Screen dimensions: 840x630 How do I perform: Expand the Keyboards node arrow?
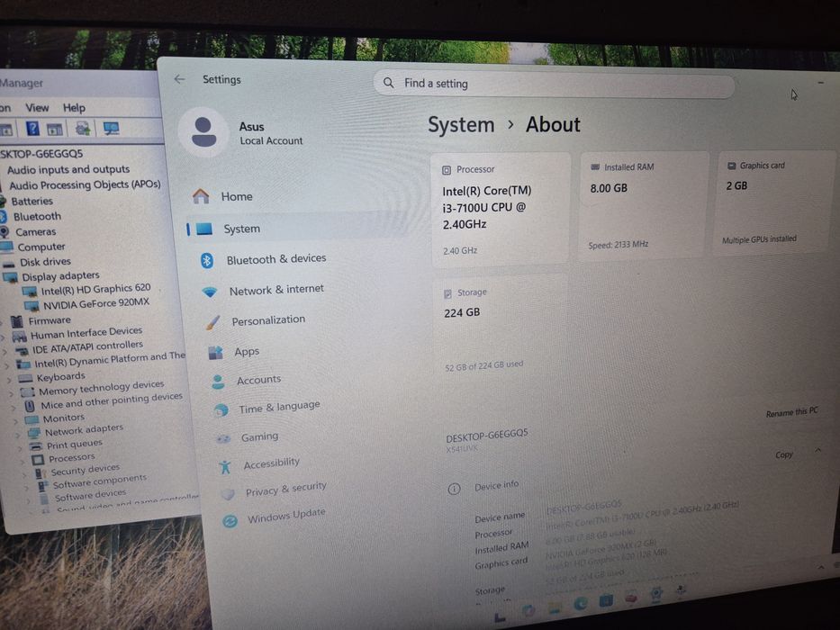10,380
